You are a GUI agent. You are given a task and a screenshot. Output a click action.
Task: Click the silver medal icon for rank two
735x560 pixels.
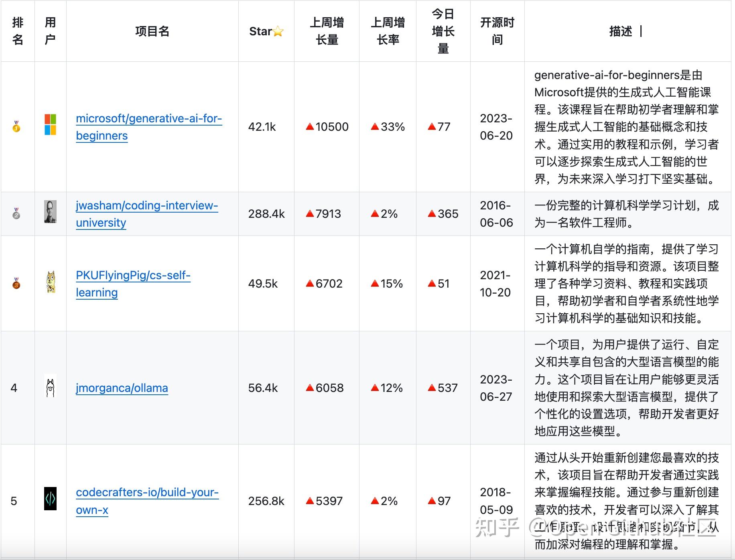click(16, 213)
